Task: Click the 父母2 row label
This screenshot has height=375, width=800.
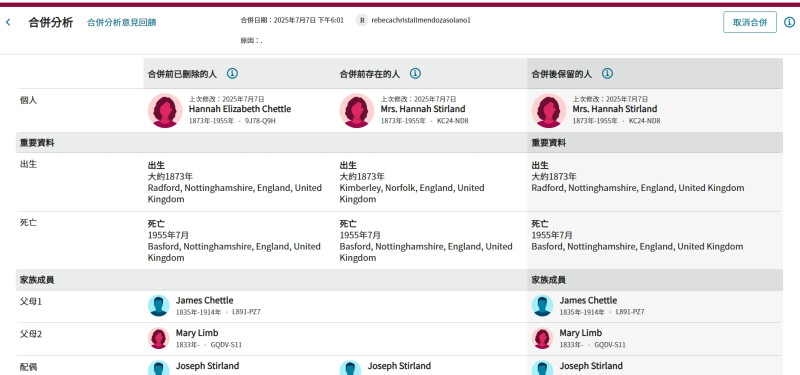Action: (31, 334)
